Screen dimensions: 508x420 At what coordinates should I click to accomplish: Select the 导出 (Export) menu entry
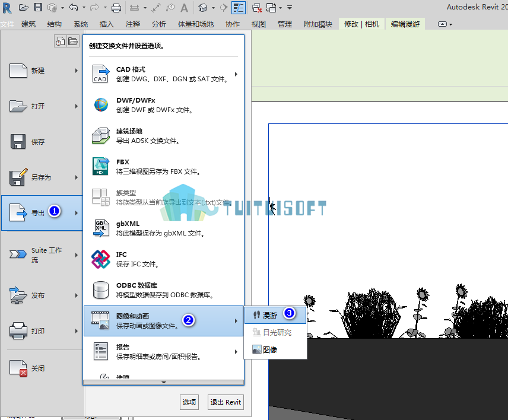coord(42,213)
